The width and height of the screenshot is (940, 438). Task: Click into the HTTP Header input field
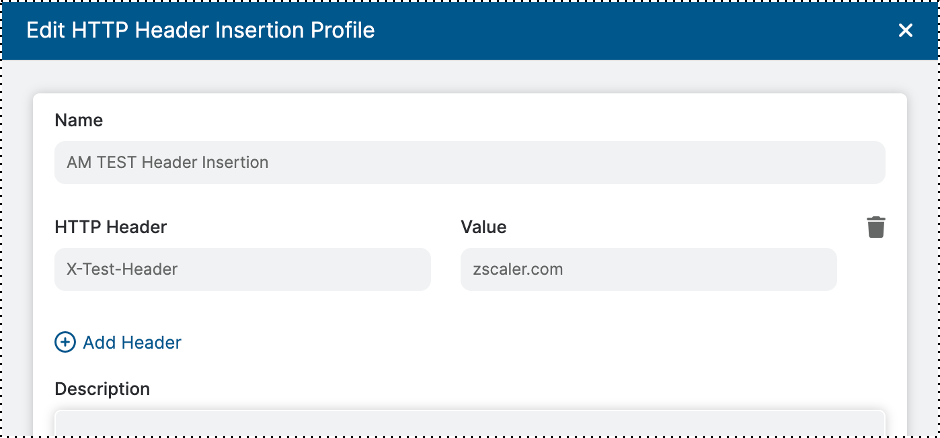[242, 269]
